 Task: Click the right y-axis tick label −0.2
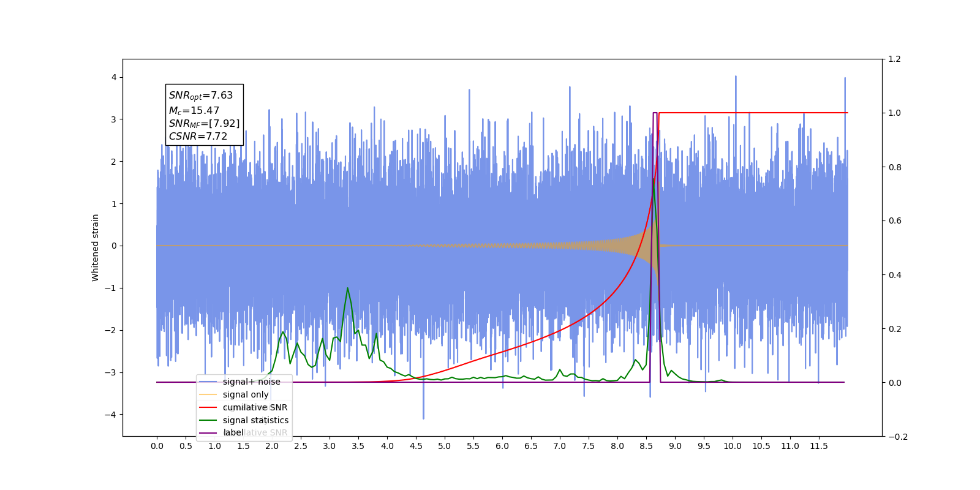pos(898,437)
